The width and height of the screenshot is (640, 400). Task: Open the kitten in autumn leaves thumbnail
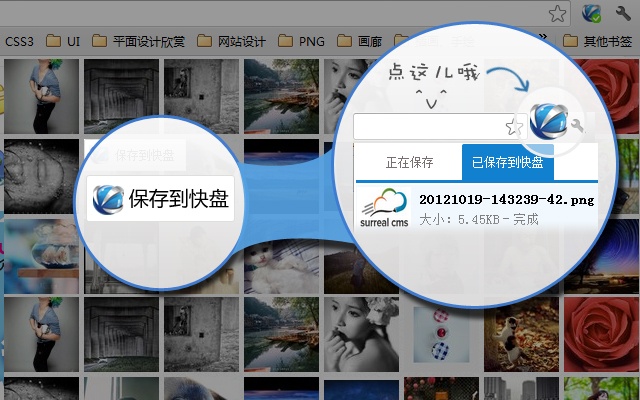tap(521, 334)
